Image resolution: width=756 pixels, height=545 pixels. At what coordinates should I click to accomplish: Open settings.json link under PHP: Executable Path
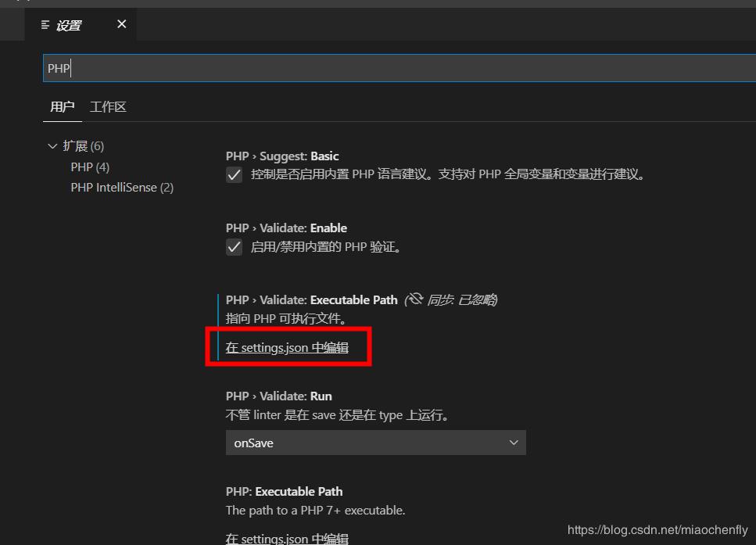tap(287, 538)
